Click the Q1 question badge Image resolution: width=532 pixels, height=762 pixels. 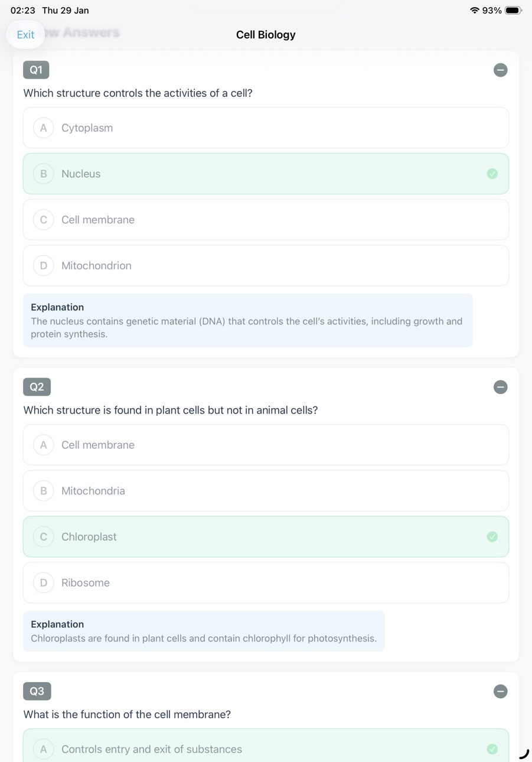36,70
